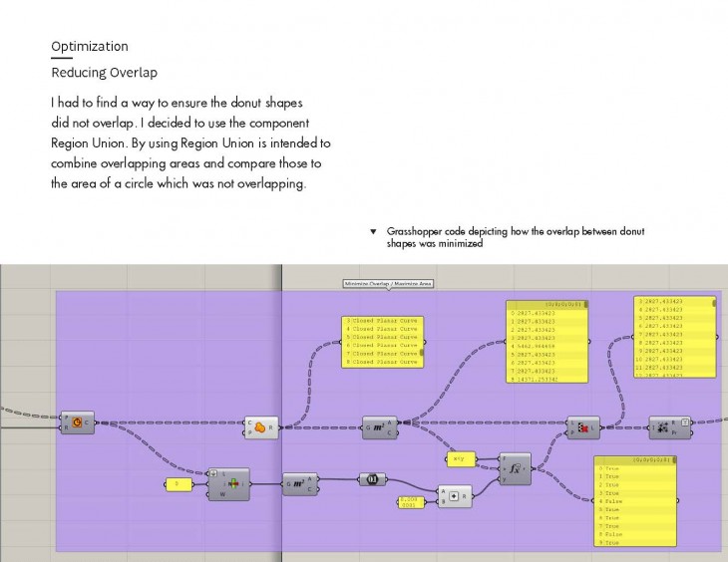Click the Minimize Overlap / Maximize Area group label
Image resolution: width=728 pixels, height=562 pixels.
tap(388, 284)
